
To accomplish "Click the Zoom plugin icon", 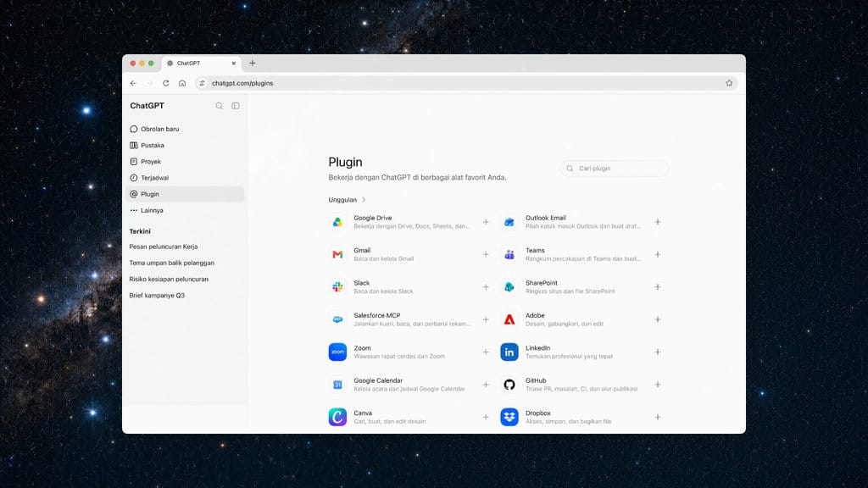I will pos(337,352).
